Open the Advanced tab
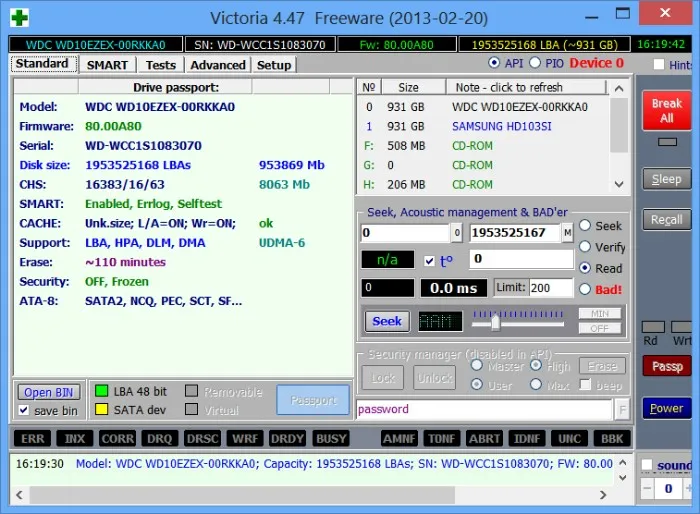The image size is (700, 514). (x=218, y=65)
